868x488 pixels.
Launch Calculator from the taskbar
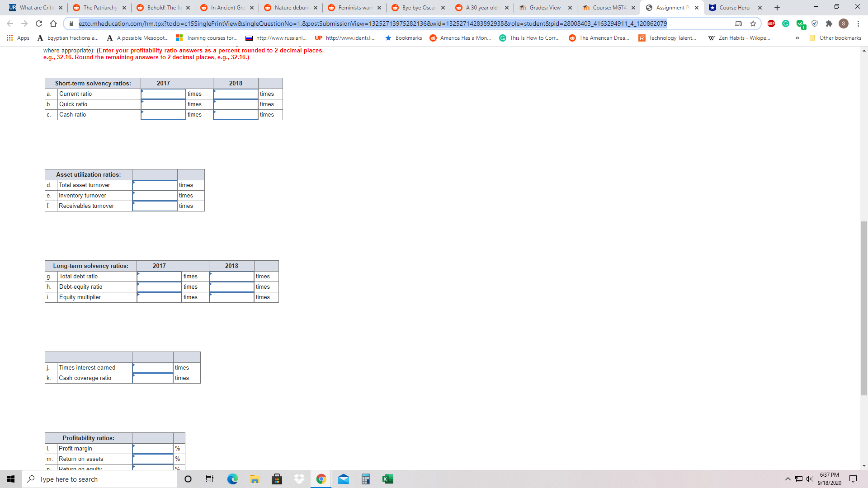coord(365,479)
